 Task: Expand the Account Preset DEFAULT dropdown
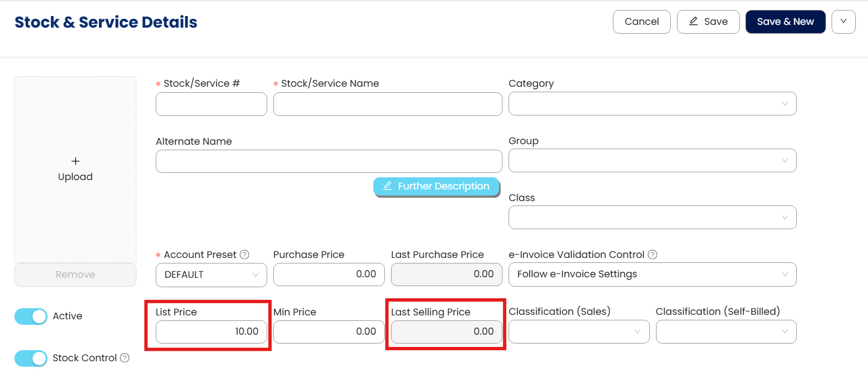[211, 275]
